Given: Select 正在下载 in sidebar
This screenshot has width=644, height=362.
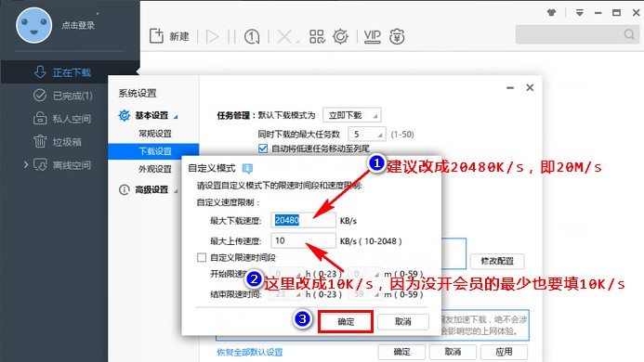Looking at the screenshot, I should (70, 72).
